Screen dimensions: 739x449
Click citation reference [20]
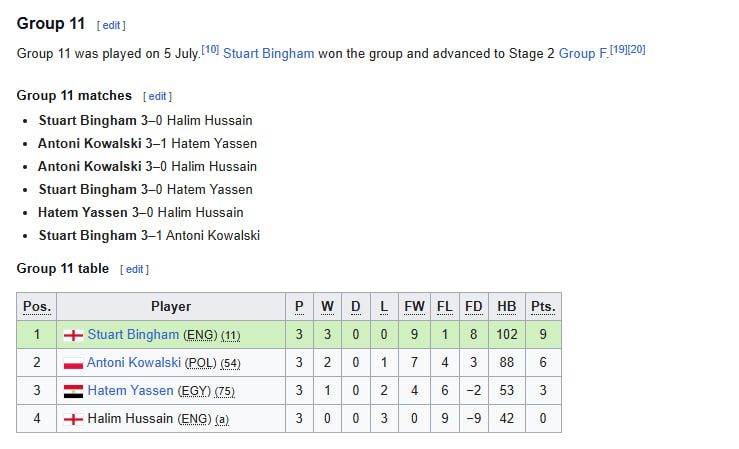(x=636, y=49)
